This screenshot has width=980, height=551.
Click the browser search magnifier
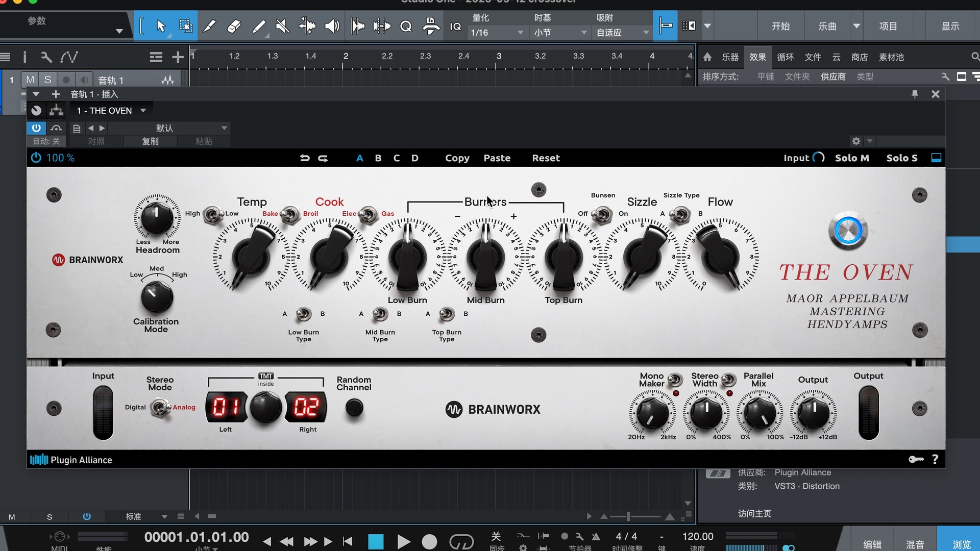tap(975, 57)
